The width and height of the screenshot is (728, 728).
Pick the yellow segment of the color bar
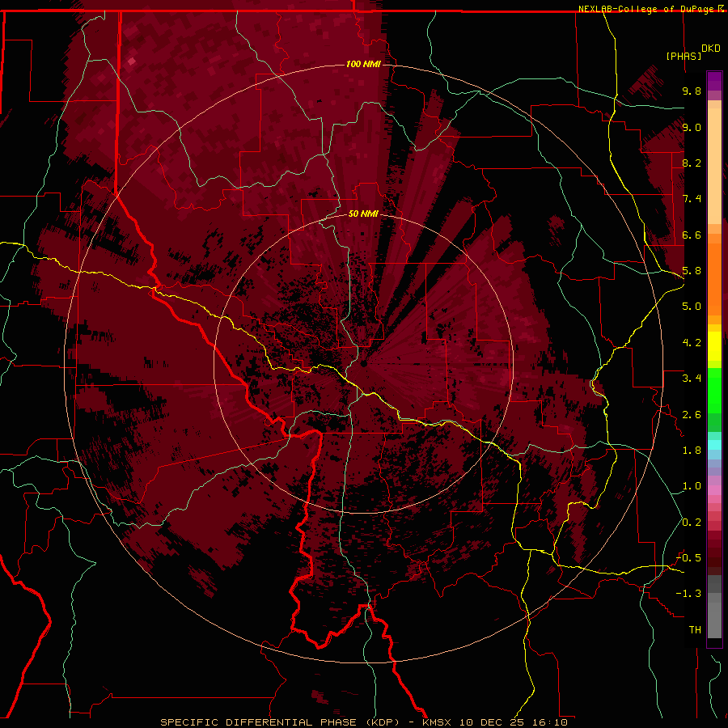pyautogui.click(x=714, y=346)
